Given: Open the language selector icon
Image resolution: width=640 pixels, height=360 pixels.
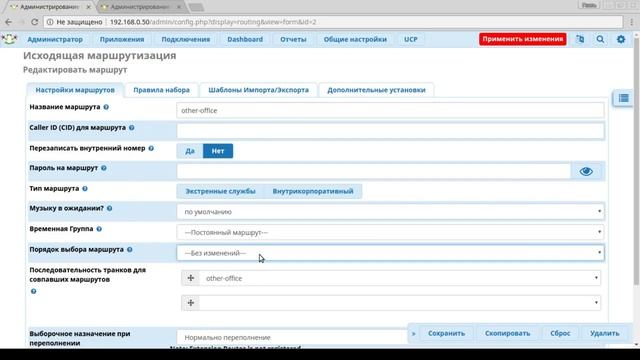Looking at the screenshot, I should pos(580,39).
